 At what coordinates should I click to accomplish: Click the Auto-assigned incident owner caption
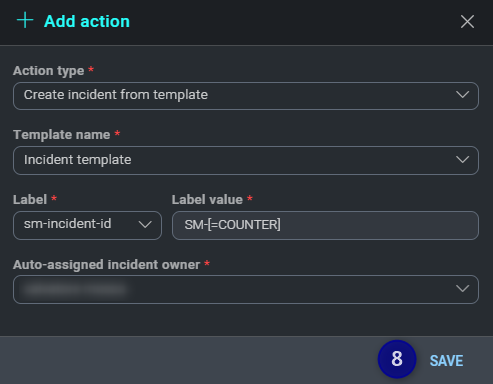pyautogui.click(x=106, y=265)
